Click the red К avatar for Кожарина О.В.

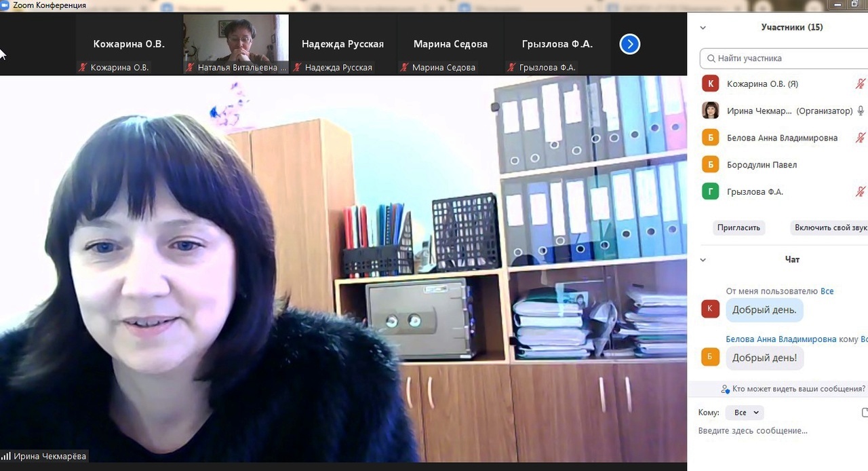710,83
